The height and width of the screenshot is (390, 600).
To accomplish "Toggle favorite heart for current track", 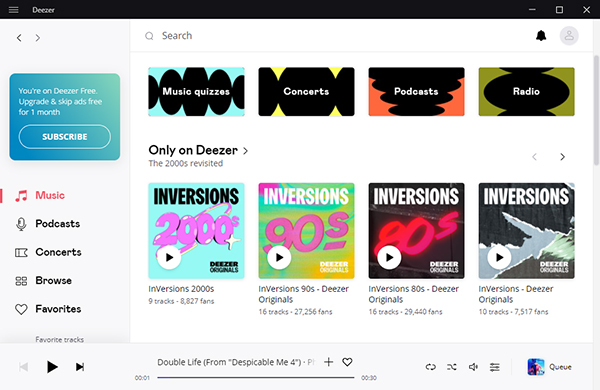I will 347,362.
